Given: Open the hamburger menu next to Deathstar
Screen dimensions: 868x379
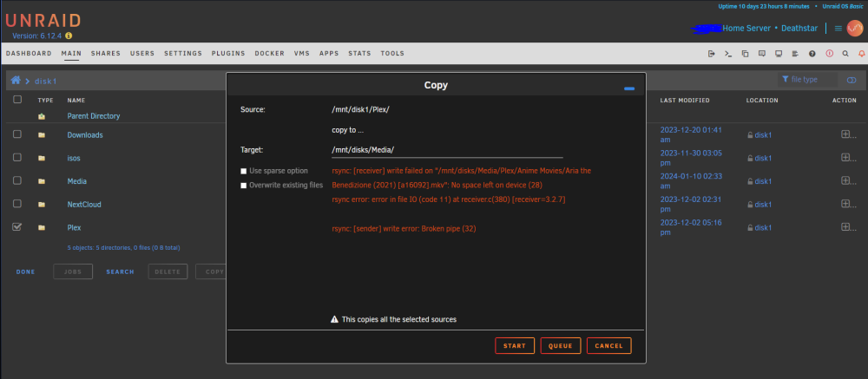Looking at the screenshot, I should click(838, 29).
